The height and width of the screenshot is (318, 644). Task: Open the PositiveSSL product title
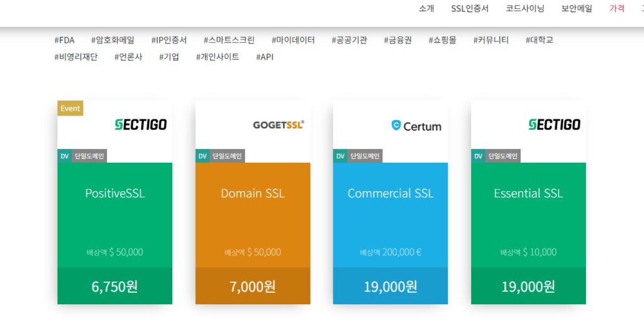(115, 194)
